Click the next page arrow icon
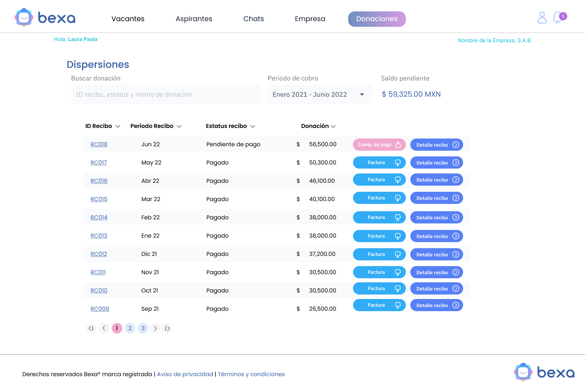585x392 pixels. click(155, 328)
